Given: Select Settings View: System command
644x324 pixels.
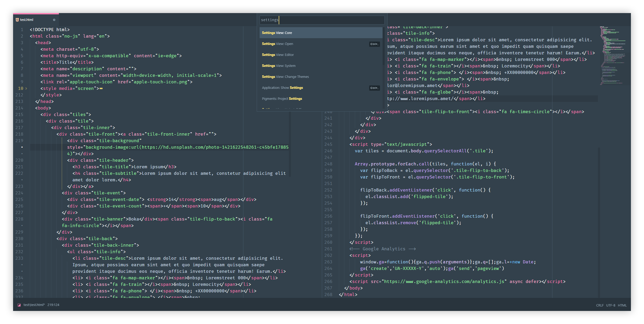Looking at the screenshot, I should (321, 66).
